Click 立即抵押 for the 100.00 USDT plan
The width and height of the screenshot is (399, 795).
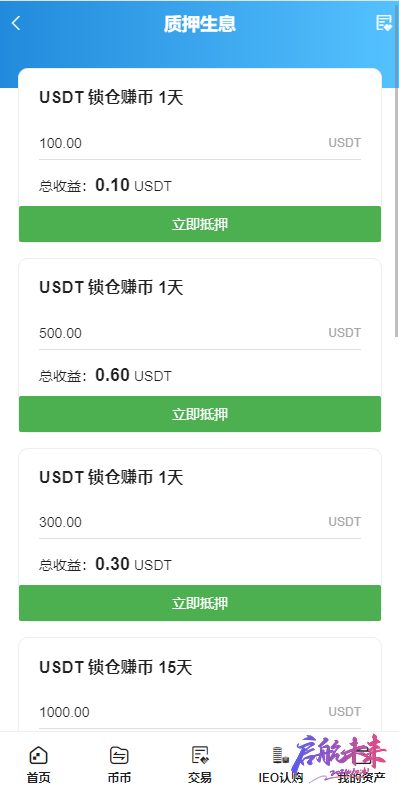tap(200, 224)
